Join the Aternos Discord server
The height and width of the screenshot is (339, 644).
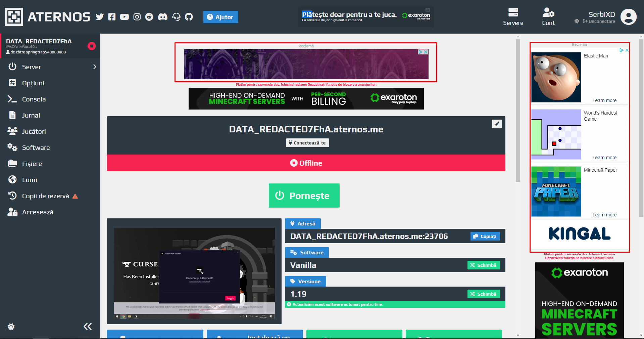point(163,17)
